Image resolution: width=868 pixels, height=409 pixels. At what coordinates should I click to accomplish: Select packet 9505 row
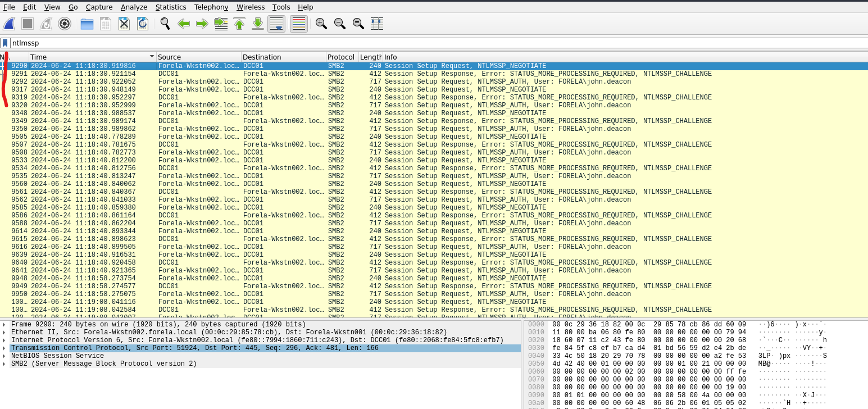click(434, 137)
